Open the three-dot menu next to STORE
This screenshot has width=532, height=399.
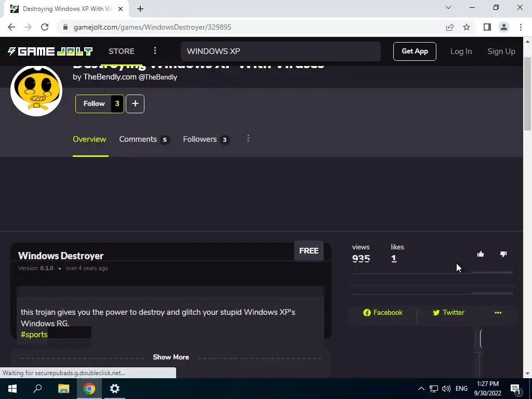(x=155, y=51)
